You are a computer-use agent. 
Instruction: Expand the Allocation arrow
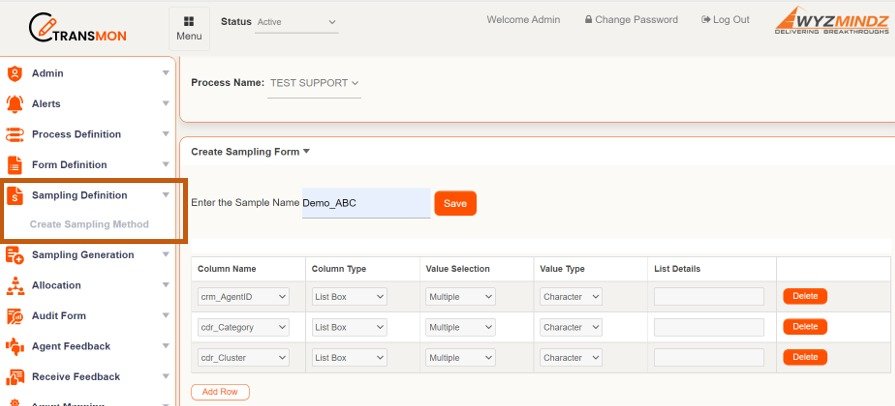166,285
